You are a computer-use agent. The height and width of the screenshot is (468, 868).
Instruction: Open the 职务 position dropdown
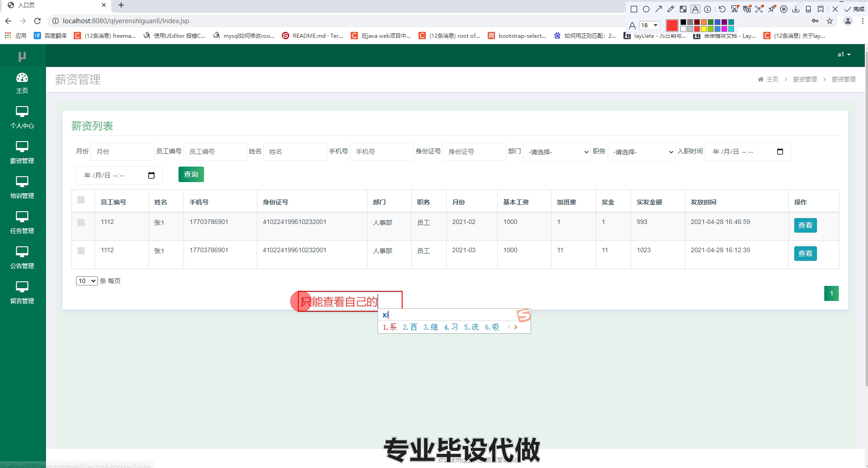[x=641, y=152]
